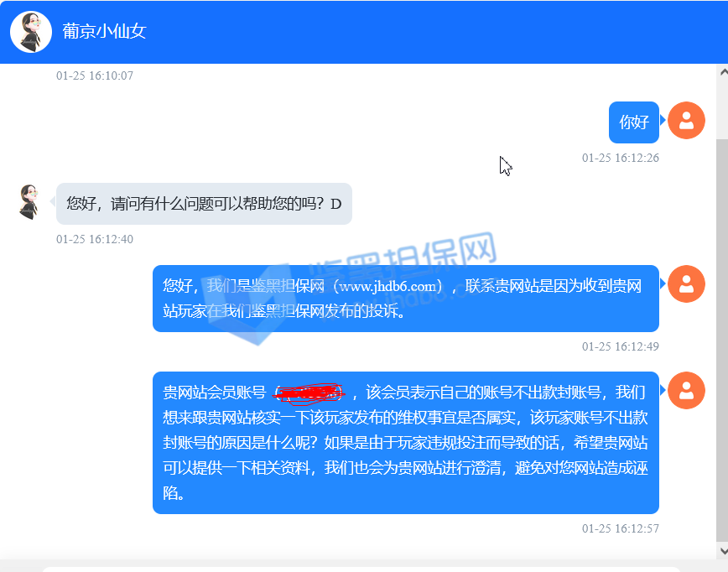
Task: Click the vertical scrollbar thumb
Action: (x=722, y=341)
